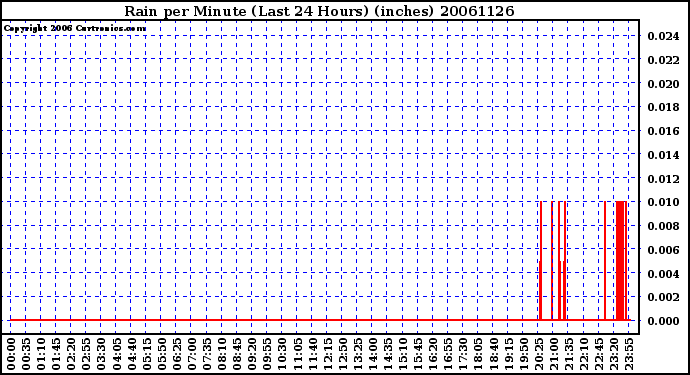
Task: Click the 09:55 time label
Action: coord(267,354)
